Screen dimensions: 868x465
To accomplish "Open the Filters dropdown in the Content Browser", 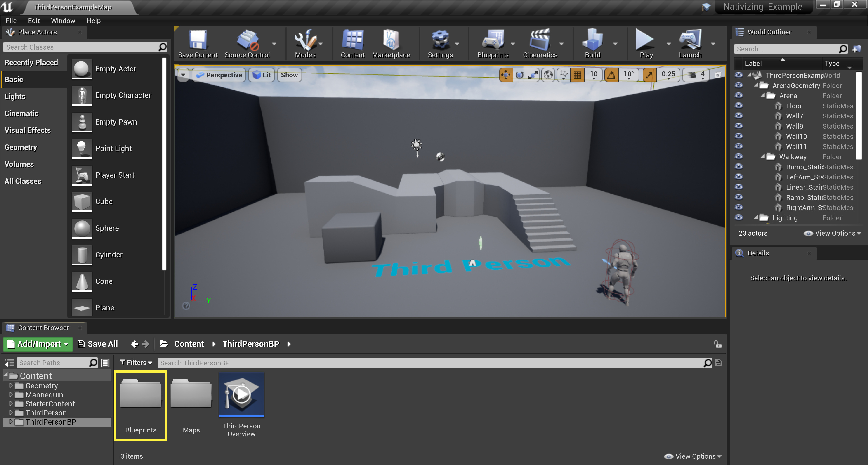I will click(x=136, y=363).
